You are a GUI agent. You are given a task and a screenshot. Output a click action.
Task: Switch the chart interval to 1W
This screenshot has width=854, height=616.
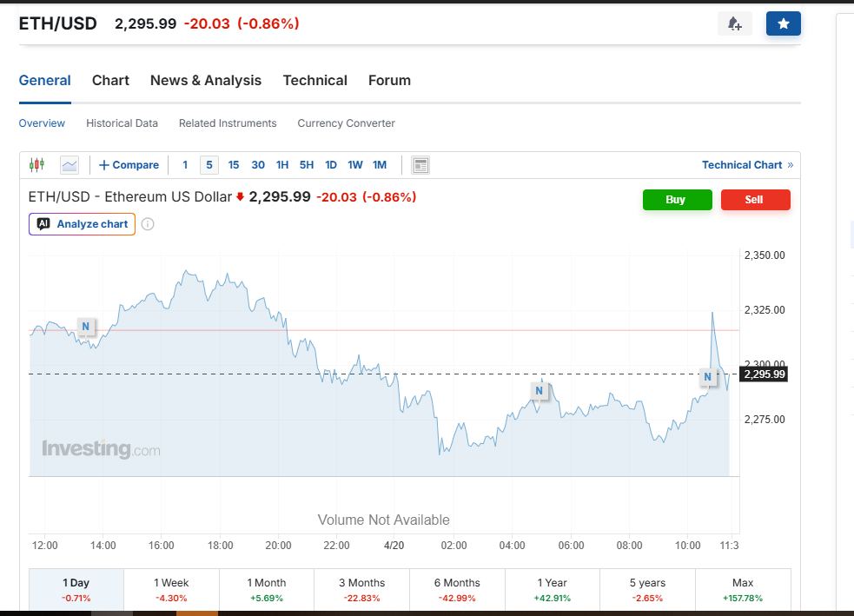pyautogui.click(x=355, y=165)
